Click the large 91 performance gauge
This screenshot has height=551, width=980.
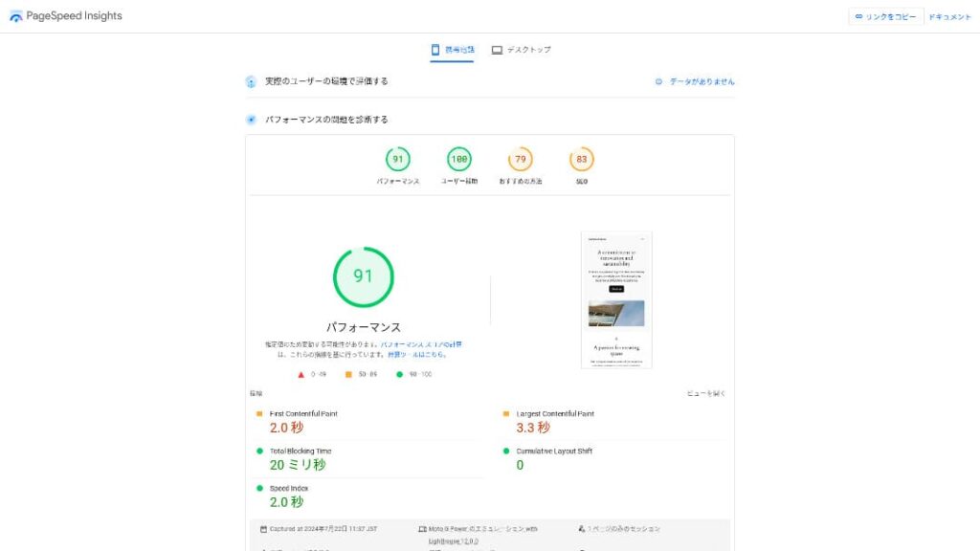pos(363,276)
